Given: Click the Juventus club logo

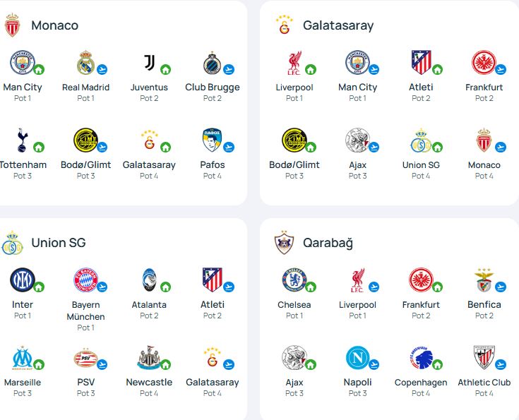Looking at the screenshot, I should 149,63.
